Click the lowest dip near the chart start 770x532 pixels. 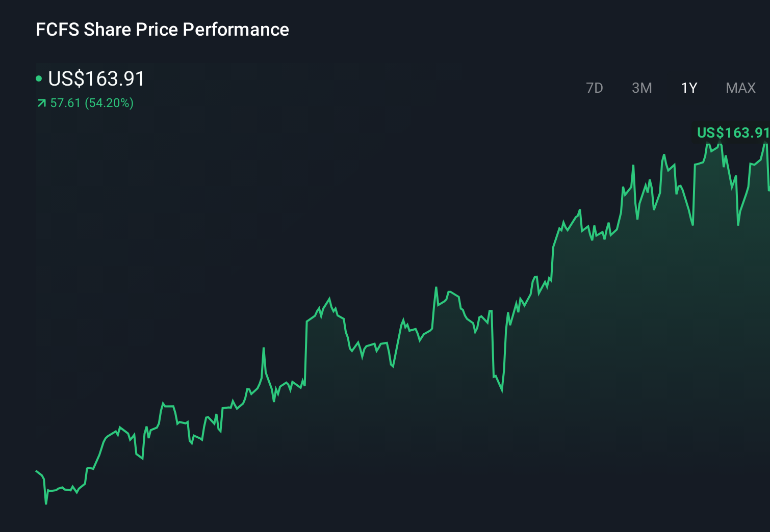[46, 504]
